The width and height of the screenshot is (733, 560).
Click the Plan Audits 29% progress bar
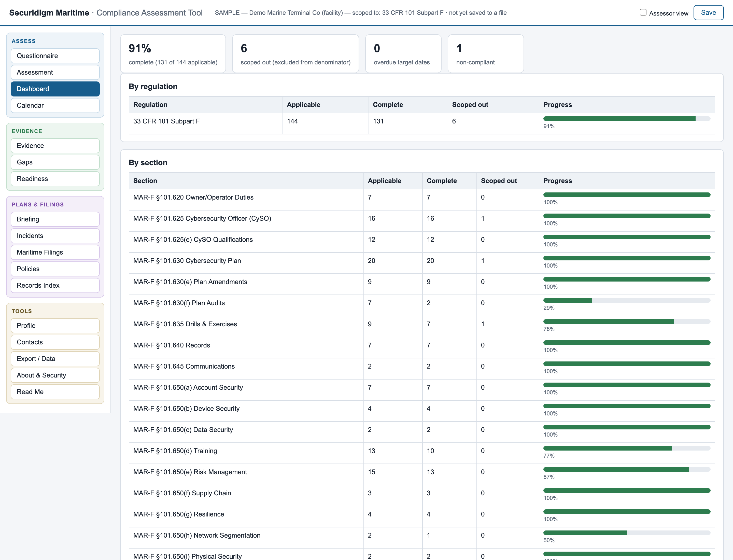(x=627, y=300)
